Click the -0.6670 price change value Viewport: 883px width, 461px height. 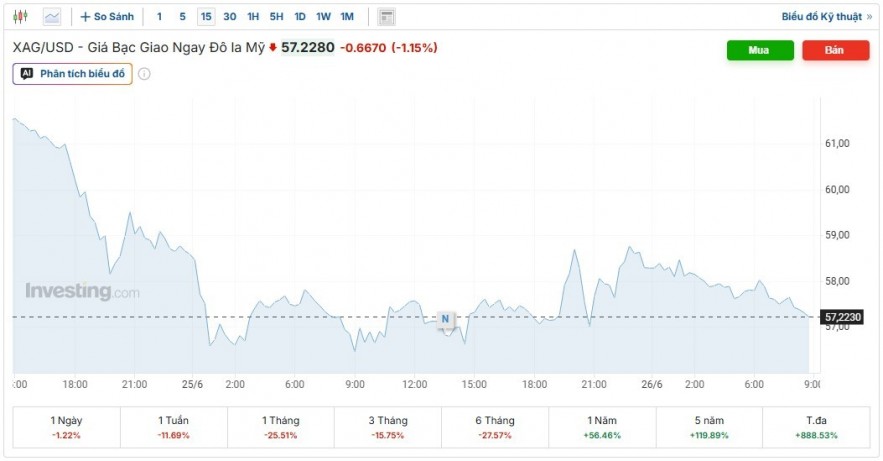[x=363, y=48]
